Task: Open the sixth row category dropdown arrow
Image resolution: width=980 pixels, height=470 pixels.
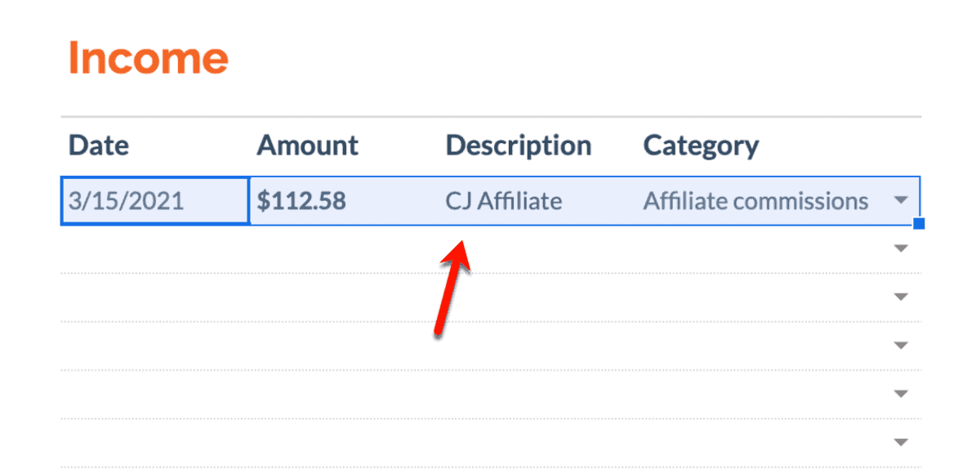Action: pyautogui.click(x=901, y=442)
